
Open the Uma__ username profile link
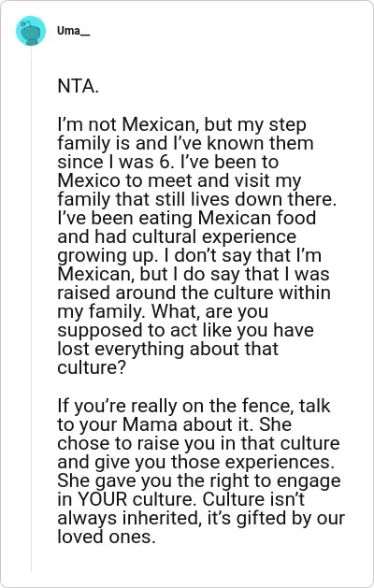[x=74, y=31]
